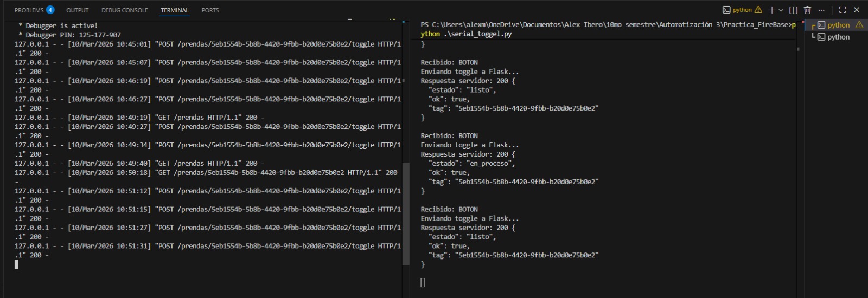
Task: Maximize the panel size
Action: (843, 10)
